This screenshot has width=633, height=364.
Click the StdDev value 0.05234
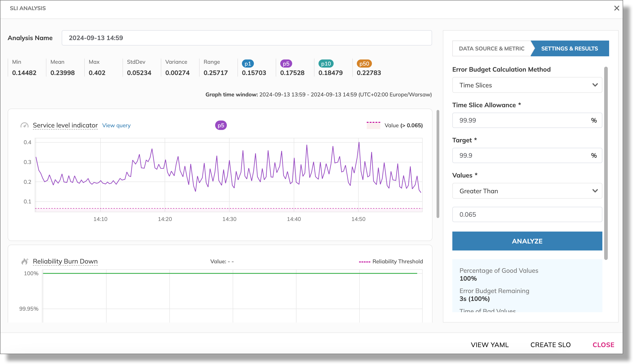pos(139,73)
